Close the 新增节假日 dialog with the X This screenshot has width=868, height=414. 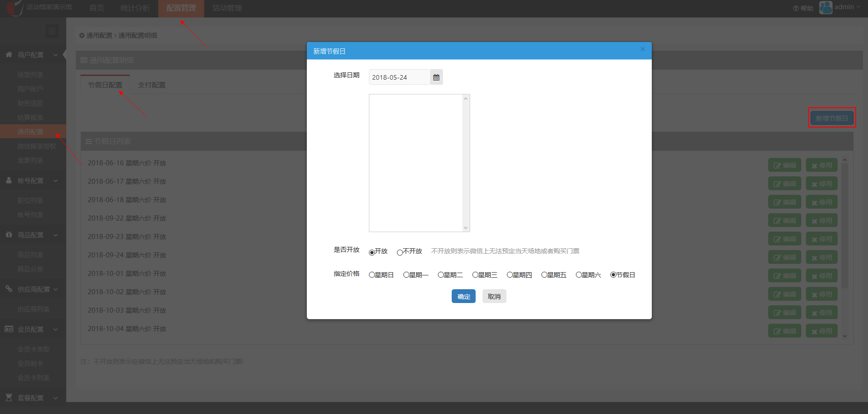pos(643,49)
